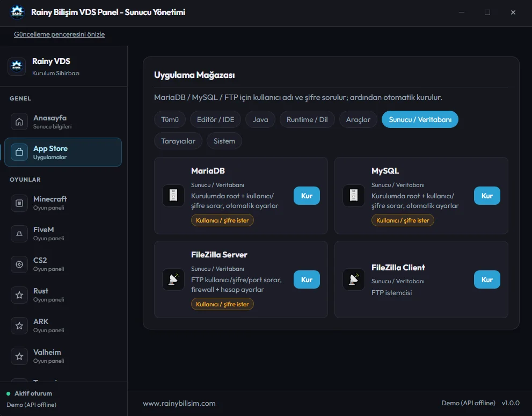Viewport: 532px width, 416px height.
Task: Click the FileZilla Client satellite icon
Action: click(x=354, y=279)
